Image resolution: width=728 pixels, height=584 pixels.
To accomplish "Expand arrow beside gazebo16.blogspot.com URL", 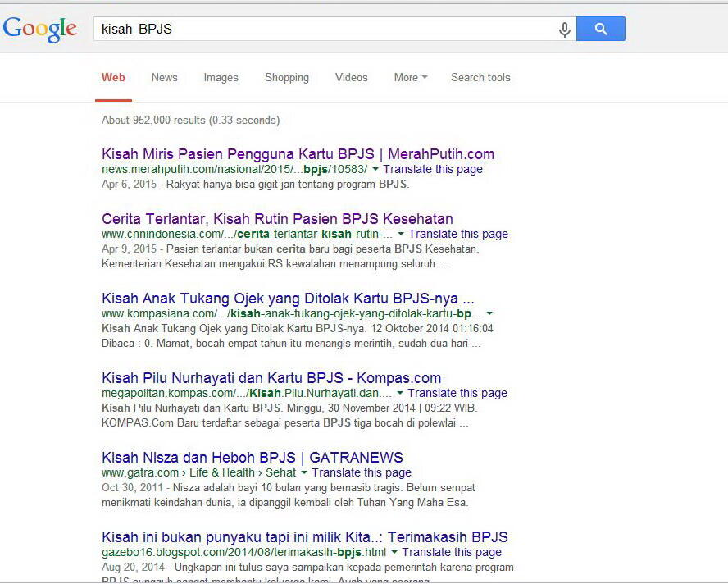I will (x=394, y=552).
